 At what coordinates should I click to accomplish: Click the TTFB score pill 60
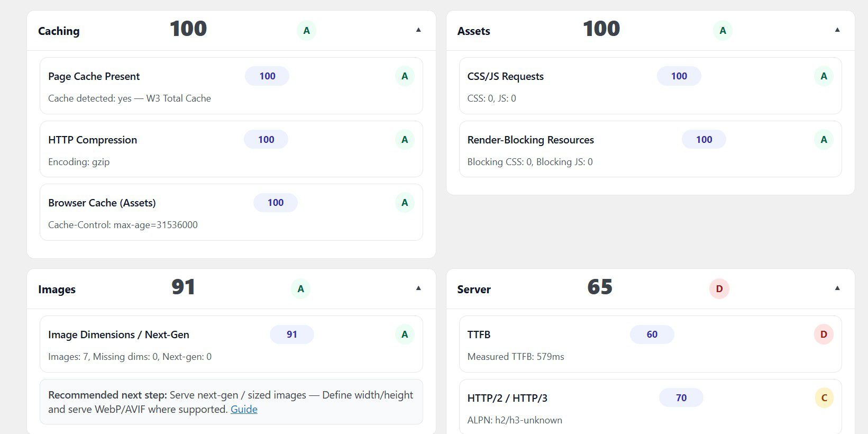point(652,334)
